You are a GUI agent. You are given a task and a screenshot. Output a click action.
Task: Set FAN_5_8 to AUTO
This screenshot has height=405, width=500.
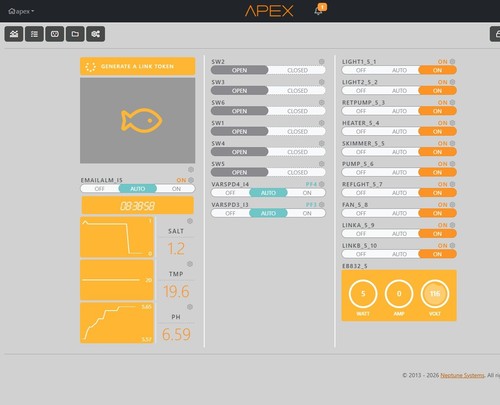coord(399,213)
